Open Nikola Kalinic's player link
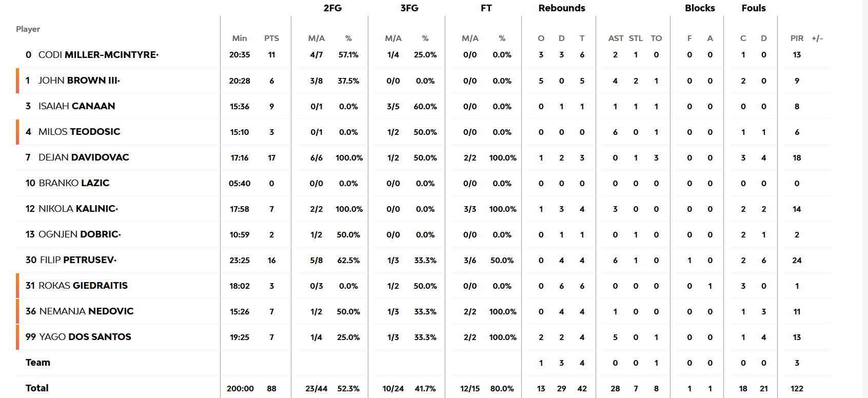This screenshot has height=398, width=868. [x=77, y=209]
